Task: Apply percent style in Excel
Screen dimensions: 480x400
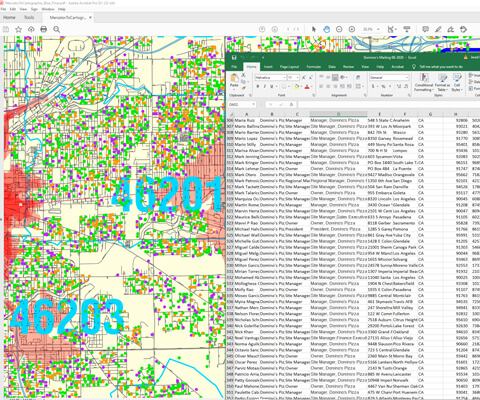Action: click(x=383, y=86)
